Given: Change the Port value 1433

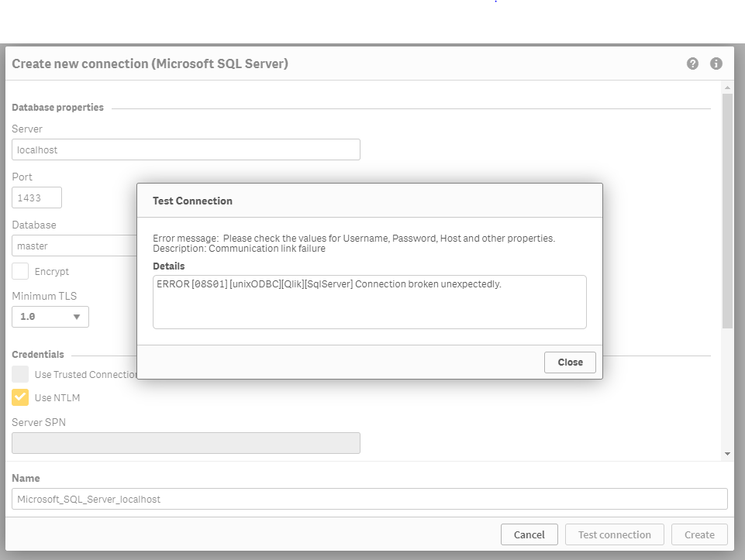Looking at the screenshot, I should pos(36,197).
